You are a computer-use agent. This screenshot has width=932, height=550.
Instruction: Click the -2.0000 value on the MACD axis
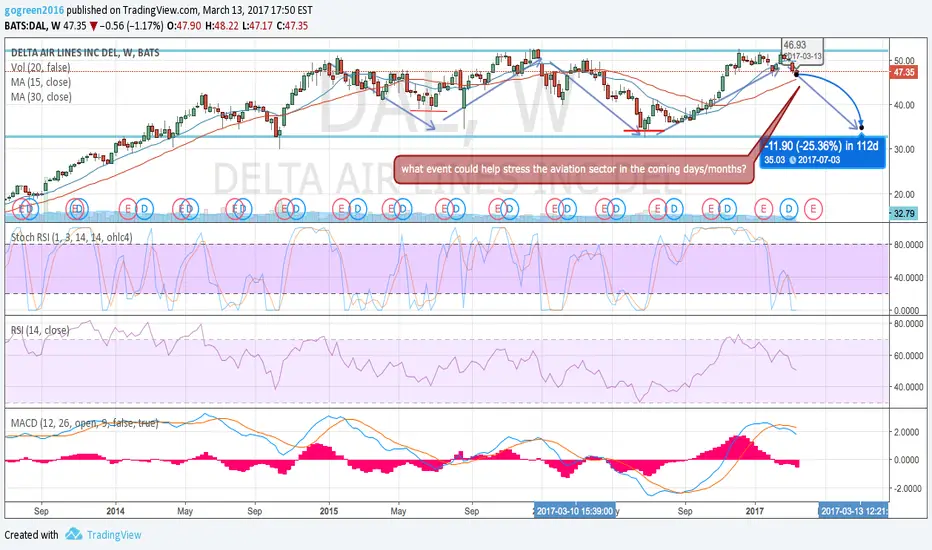[x=907, y=488]
